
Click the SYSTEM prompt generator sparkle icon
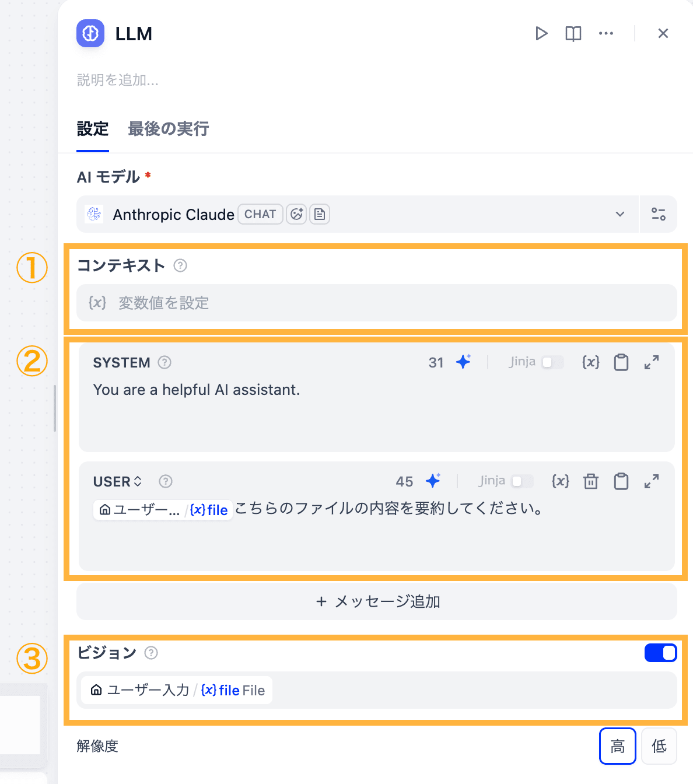point(464,362)
